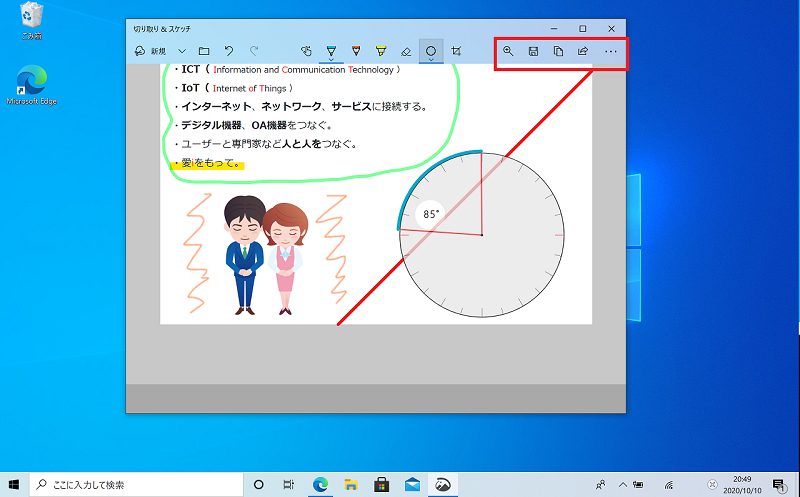Open People icon in system tray
This screenshot has height=497, width=800.
coord(601,484)
